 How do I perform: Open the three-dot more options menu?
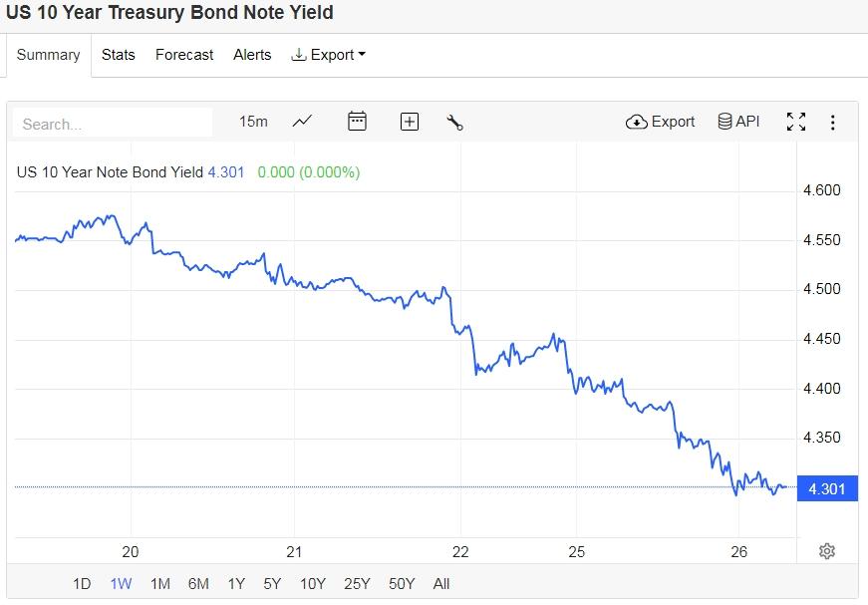coord(833,123)
